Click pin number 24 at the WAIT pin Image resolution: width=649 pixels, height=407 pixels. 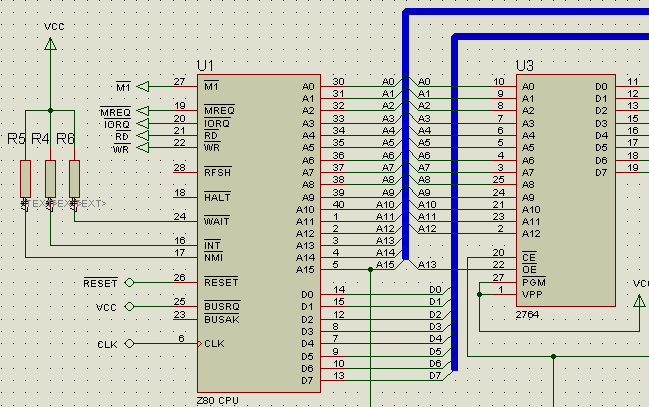(x=180, y=216)
